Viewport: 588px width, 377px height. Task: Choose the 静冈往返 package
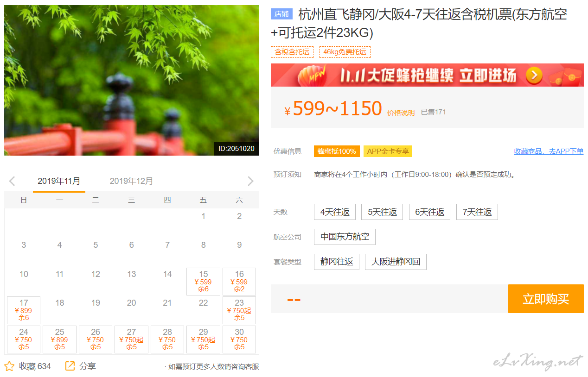pos(337,262)
